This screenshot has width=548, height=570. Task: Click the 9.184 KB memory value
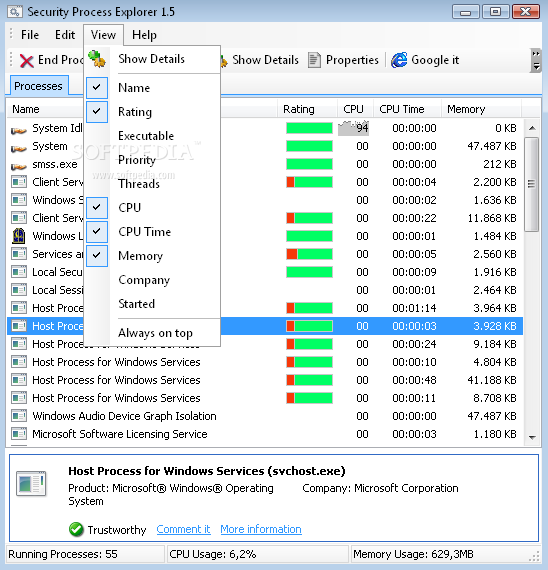click(495, 344)
